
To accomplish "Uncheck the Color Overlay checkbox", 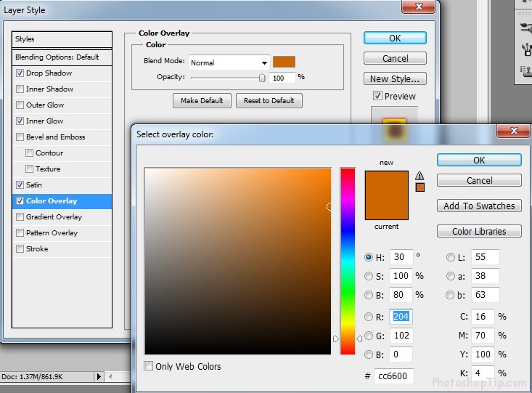I will 20,200.
